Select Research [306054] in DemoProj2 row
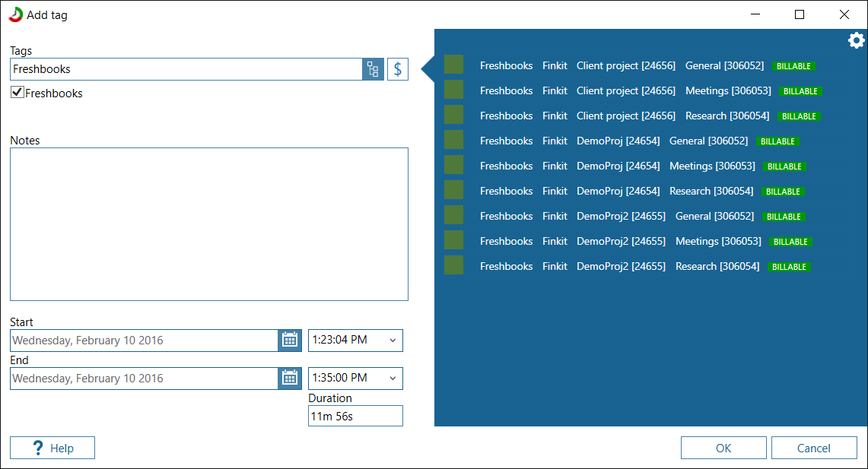Screen dimensions: 868x469 (717, 266)
